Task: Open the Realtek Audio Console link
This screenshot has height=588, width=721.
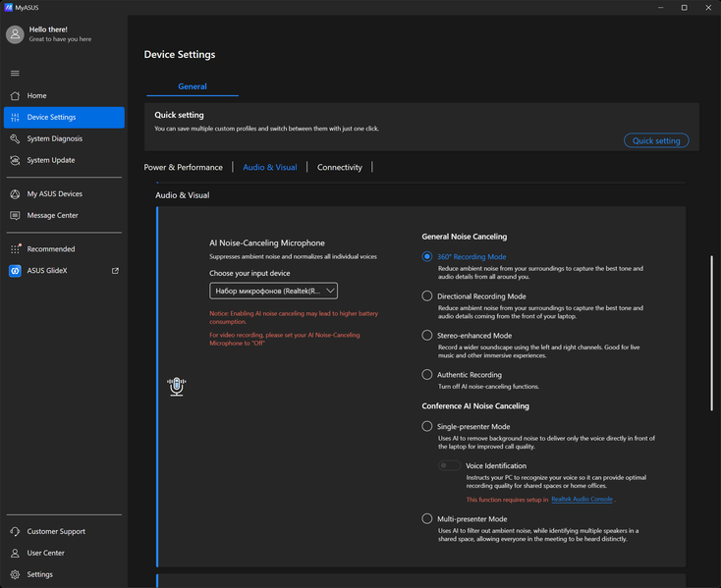Action: click(x=582, y=500)
